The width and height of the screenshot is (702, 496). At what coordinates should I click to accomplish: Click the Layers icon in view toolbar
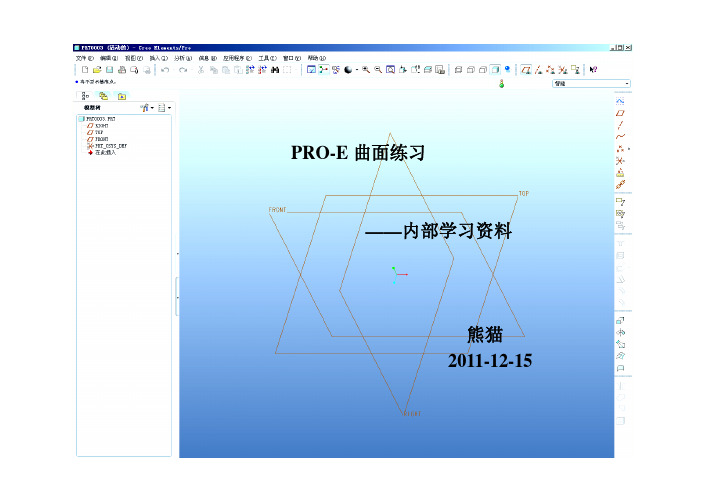tap(428, 69)
